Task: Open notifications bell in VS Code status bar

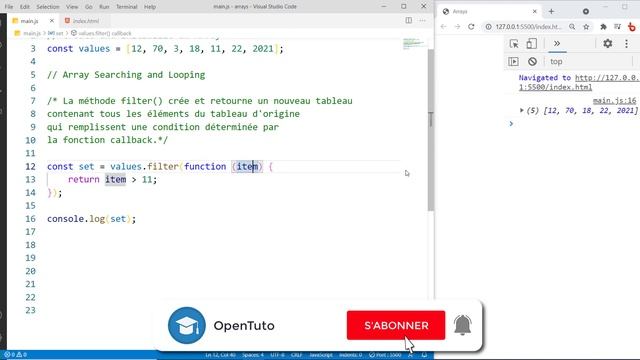Action: pyautogui.click(x=424, y=355)
